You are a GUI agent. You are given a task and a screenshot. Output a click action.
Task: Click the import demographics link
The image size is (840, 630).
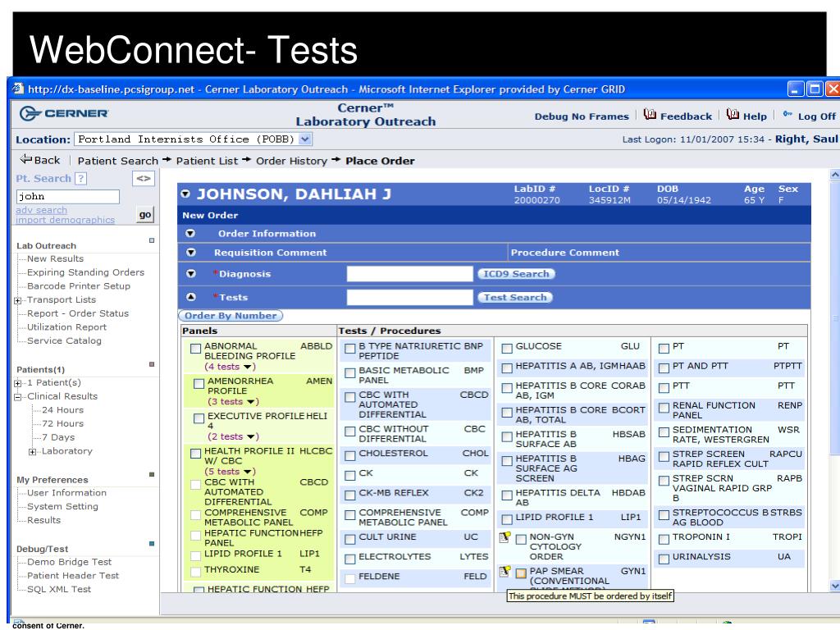[66, 220]
